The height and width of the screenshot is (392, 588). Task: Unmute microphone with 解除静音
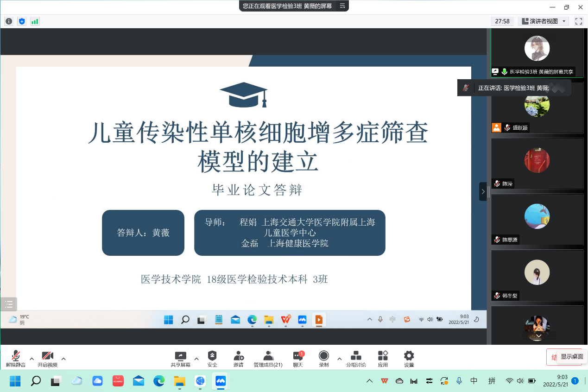[x=16, y=358]
